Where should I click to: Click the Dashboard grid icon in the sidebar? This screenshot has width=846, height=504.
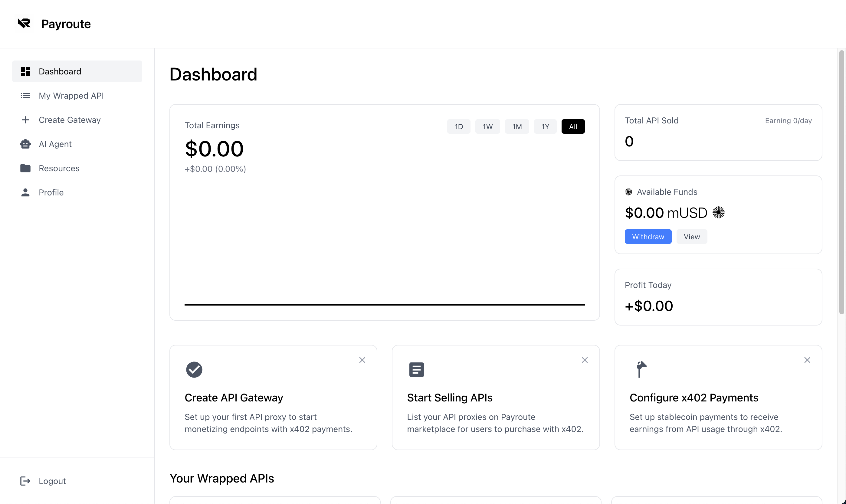click(x=25, y=71)
